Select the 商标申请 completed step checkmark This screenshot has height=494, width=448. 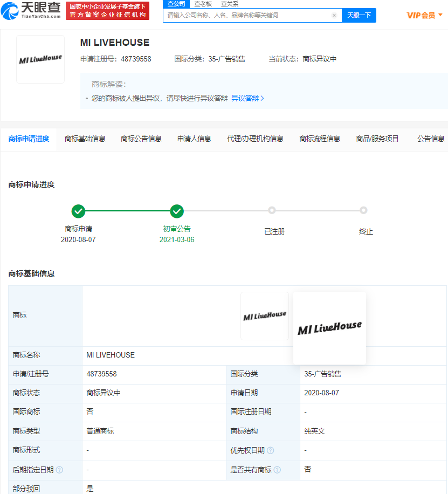pos(79,211)
